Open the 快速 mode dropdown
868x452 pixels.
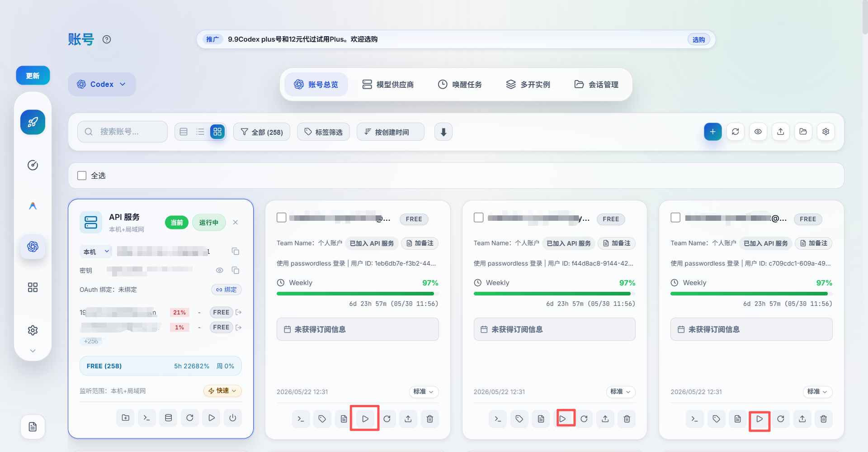pos(222,391)
